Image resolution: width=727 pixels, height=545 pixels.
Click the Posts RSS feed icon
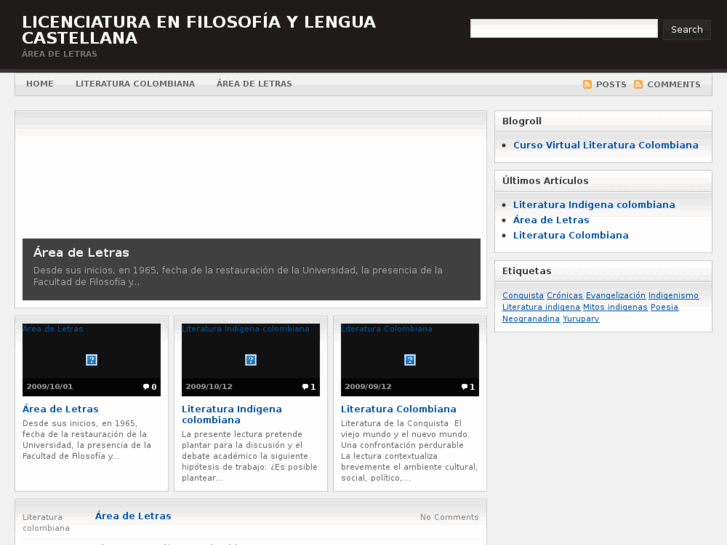(x=587, y=84)
